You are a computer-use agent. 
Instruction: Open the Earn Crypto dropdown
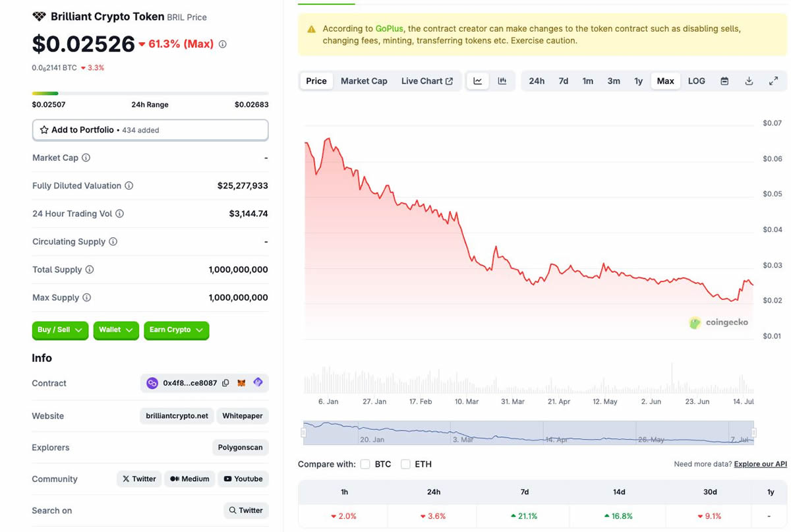click(176, 330)
